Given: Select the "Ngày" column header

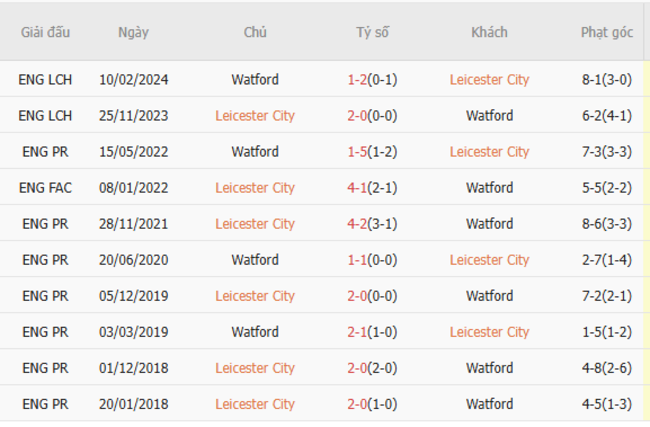Looking at the screenshot, I should point(133,32).
